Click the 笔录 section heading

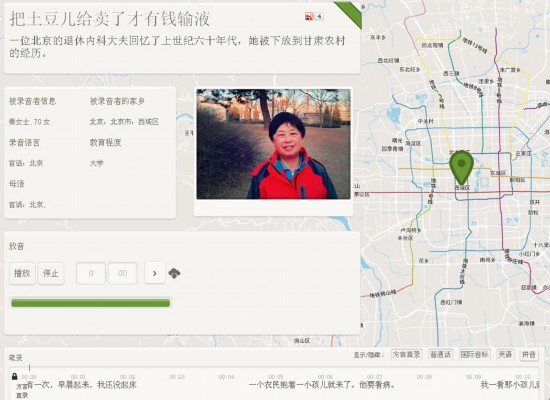tap(16, 358)
